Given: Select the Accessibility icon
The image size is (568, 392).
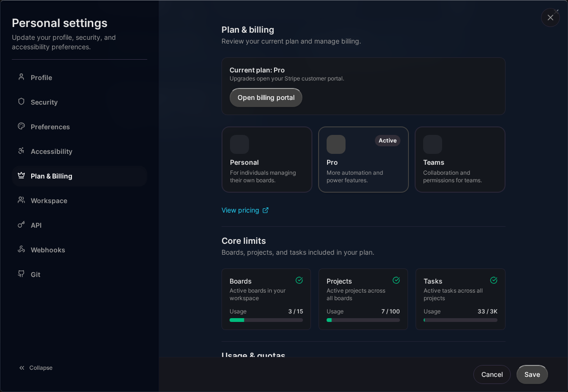Looking at the screenshot, I should [21, 151].
